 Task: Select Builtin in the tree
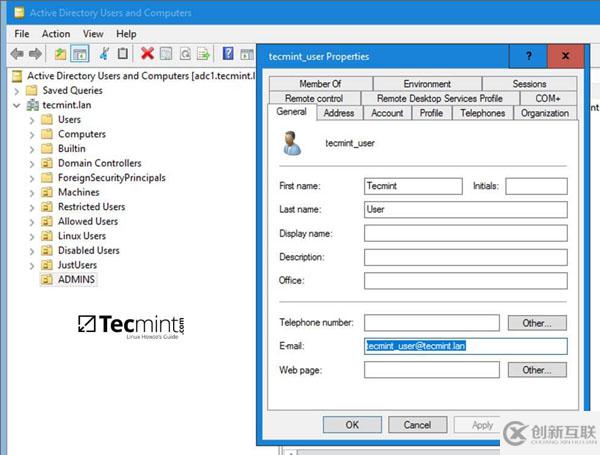(72, 148)
